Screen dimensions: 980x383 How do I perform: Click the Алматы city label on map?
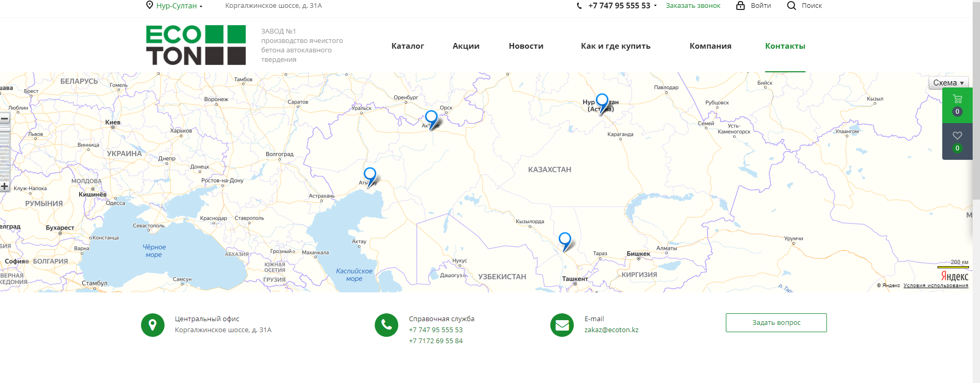coord(667,248)
